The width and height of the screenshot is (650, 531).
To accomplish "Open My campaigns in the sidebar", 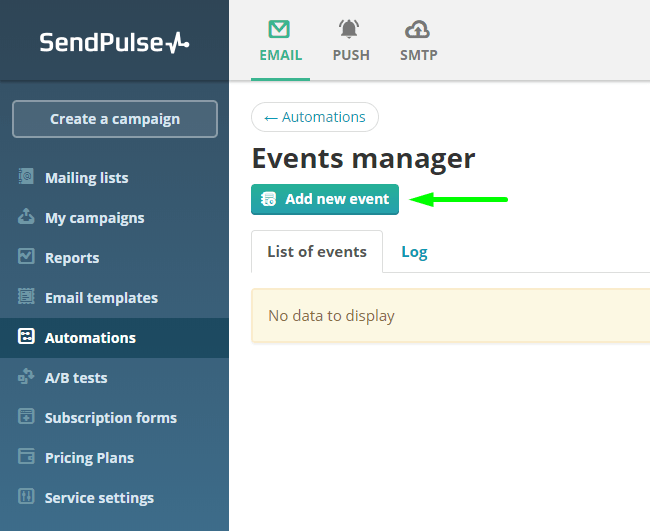I will point(114,218).
